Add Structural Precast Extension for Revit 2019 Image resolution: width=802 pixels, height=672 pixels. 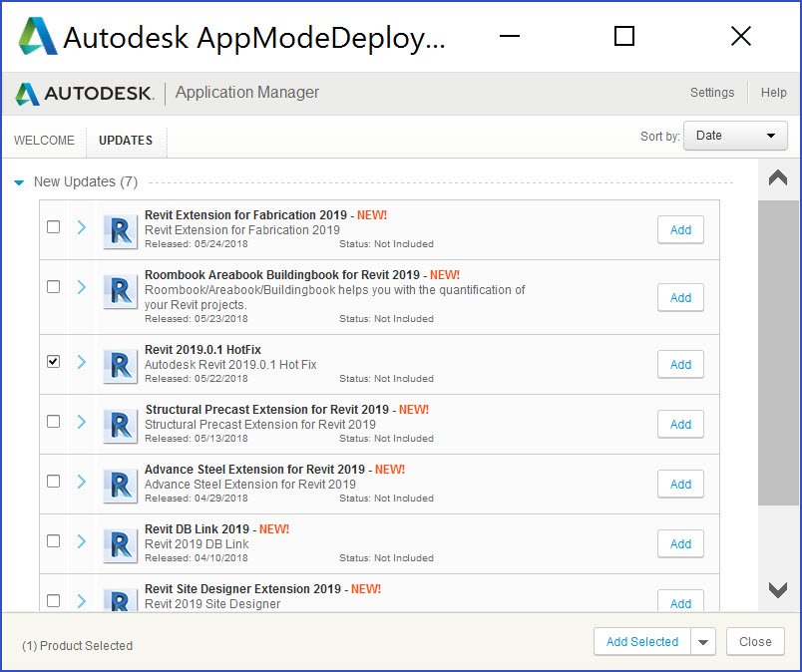point(680,425)
